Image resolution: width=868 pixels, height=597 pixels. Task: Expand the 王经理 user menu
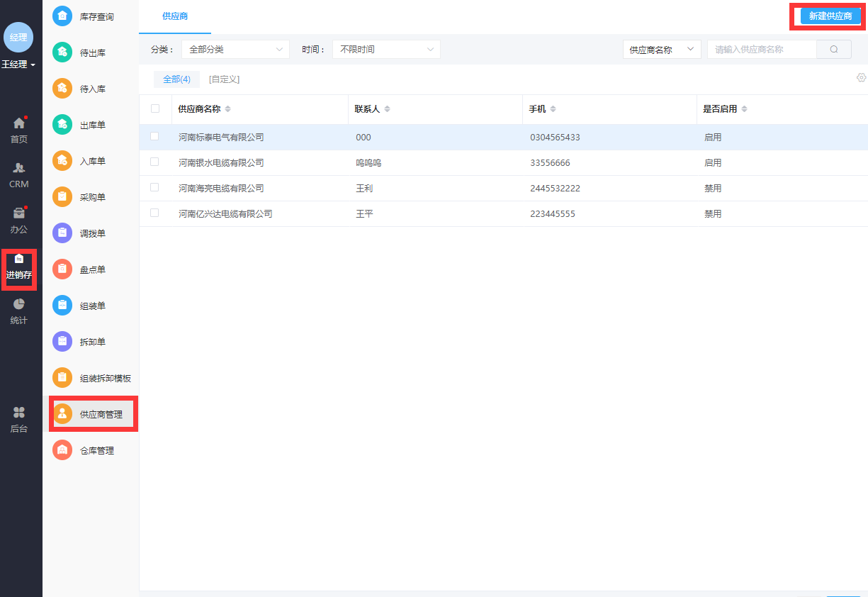(x=18, y=65)
